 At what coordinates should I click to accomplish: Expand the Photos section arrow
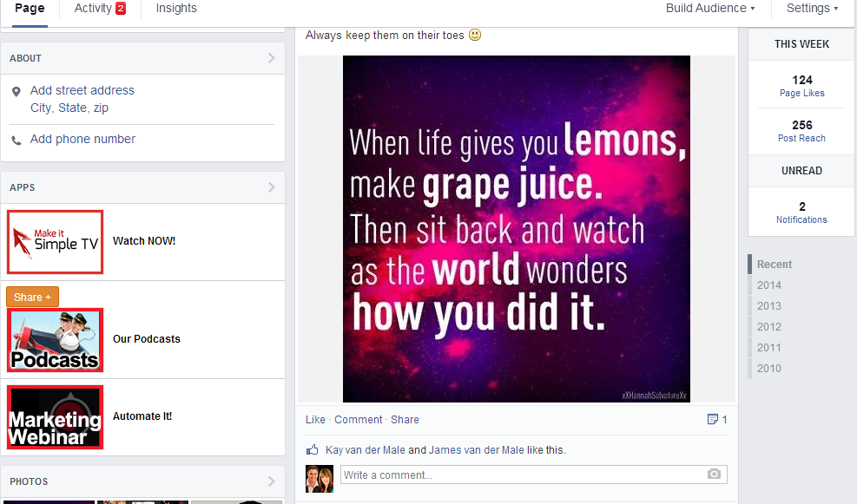[x=272, y=481]
